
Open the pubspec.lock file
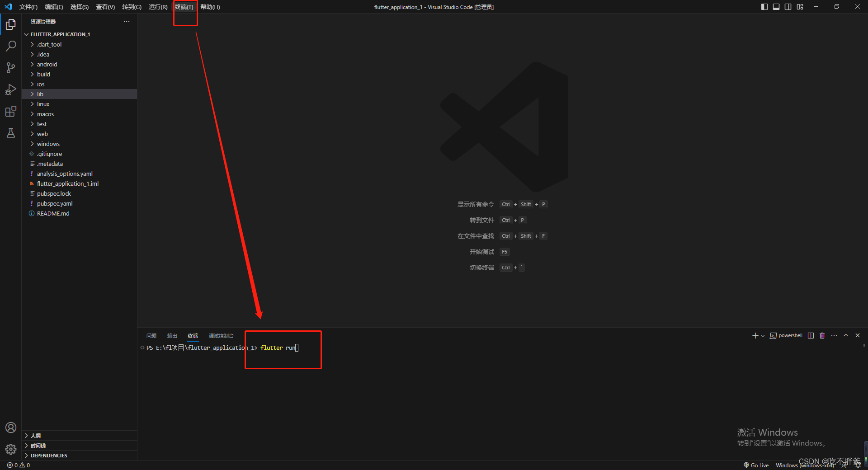[79, 193]
